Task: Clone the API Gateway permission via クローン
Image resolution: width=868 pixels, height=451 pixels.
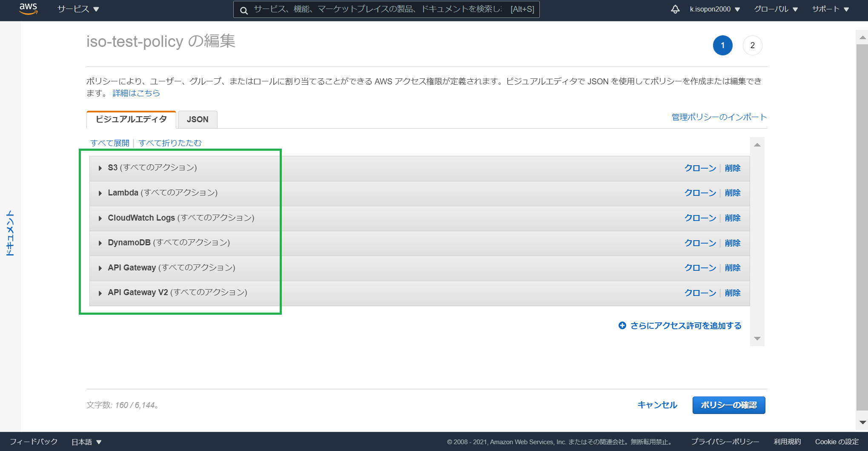Action: [700, 268]
